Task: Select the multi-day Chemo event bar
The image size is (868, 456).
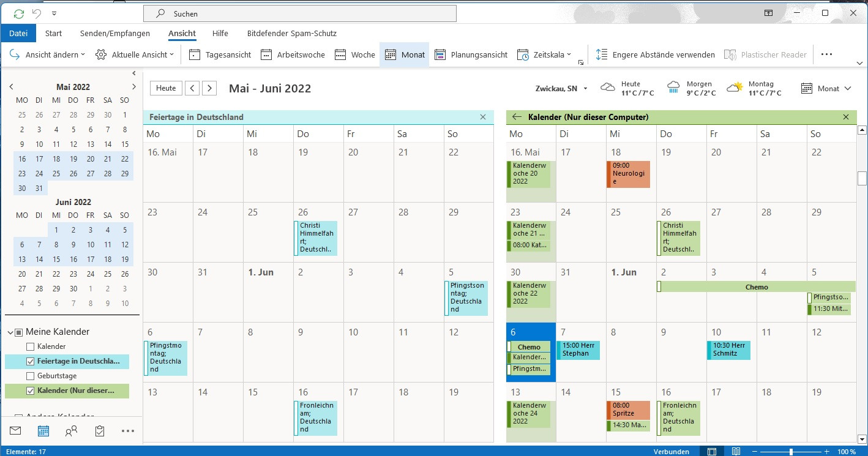Action: click(x=756, y=286)
